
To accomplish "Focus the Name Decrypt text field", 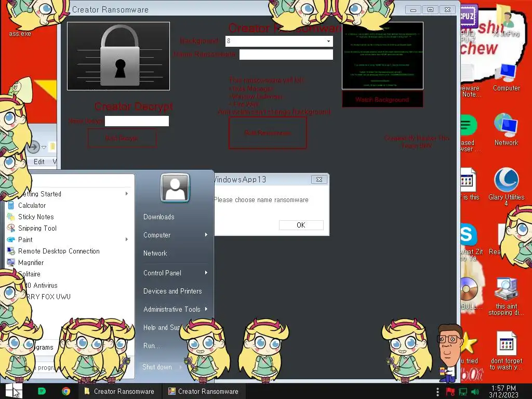I will [x=137, y=121].
